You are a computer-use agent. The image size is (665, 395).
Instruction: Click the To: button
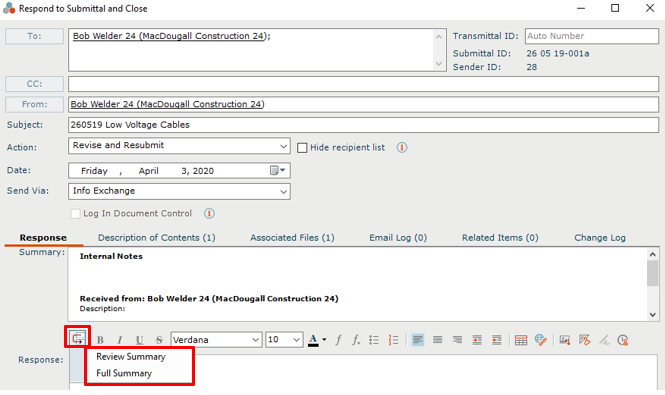34,36
